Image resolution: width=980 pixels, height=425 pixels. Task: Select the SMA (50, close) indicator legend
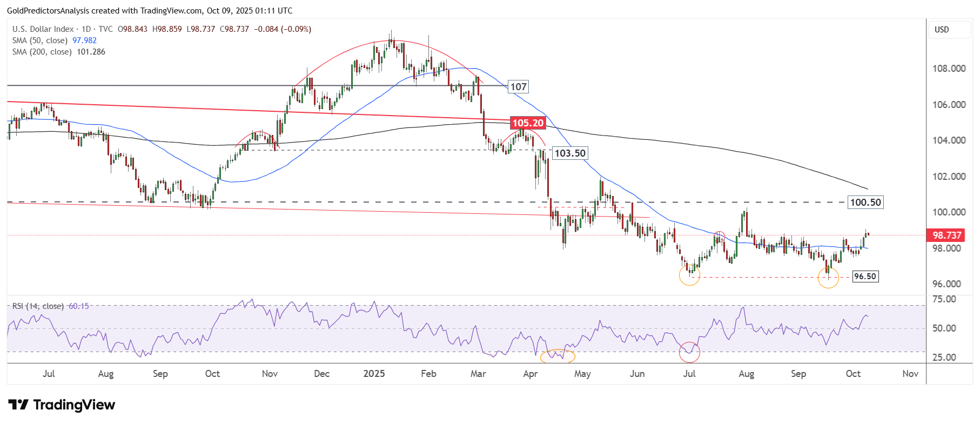[x=41, y=41]
